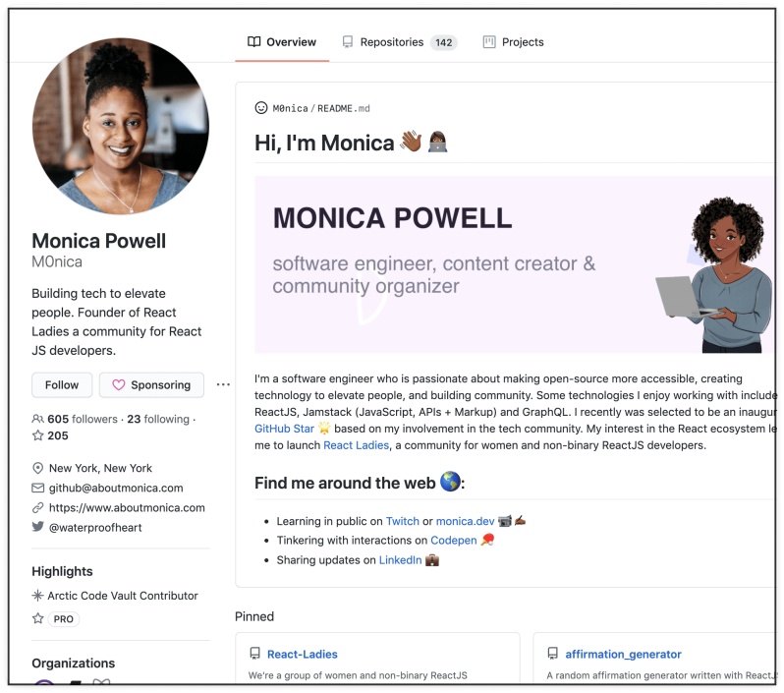The image size is (784, 693).
Task: Open the monica.dev link
Action: point(465,521)
